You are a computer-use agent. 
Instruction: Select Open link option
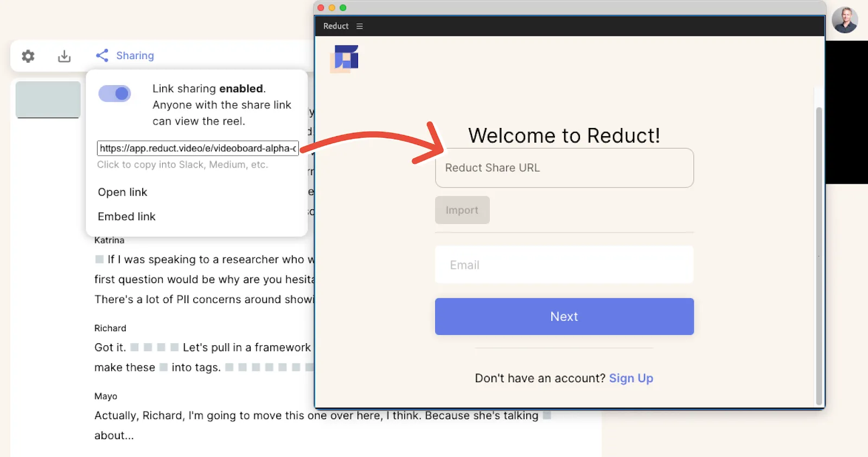pyautogui.click(x=123, y=192)
